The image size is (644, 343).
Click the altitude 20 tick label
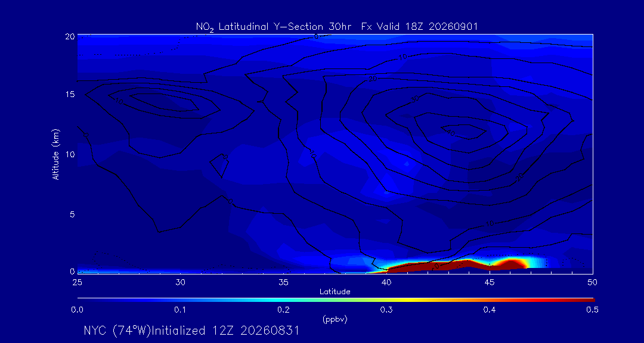click(x=69, y=36)
